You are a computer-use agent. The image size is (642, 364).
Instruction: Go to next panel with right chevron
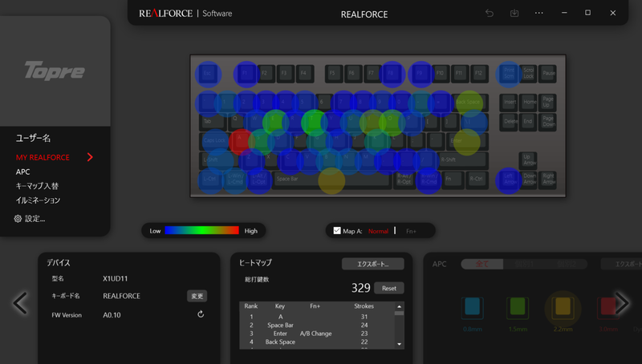pos(622,303)
